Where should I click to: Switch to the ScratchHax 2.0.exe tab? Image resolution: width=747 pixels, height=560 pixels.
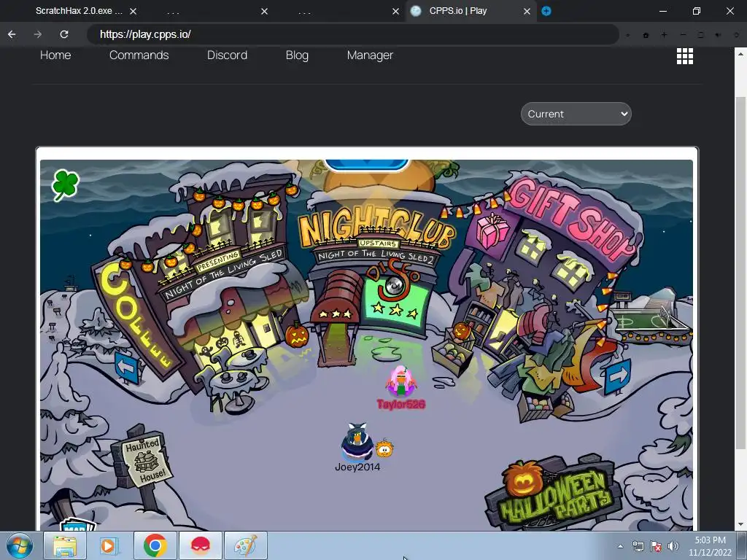tap(79, 11)
